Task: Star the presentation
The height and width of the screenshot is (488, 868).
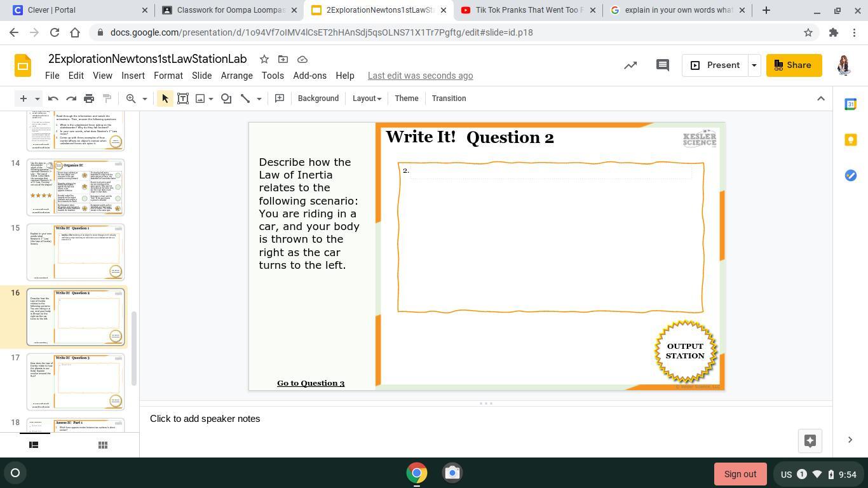Action: point(264,59)
